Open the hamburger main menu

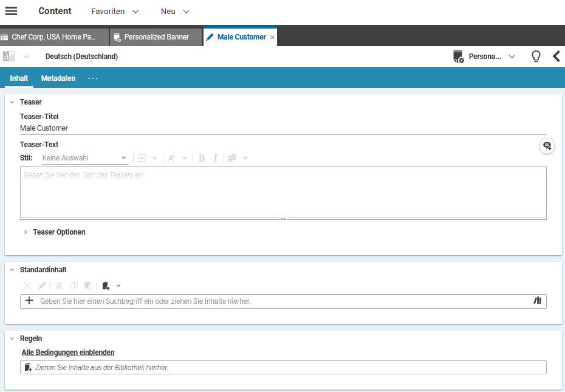click(x=11, y=11)
